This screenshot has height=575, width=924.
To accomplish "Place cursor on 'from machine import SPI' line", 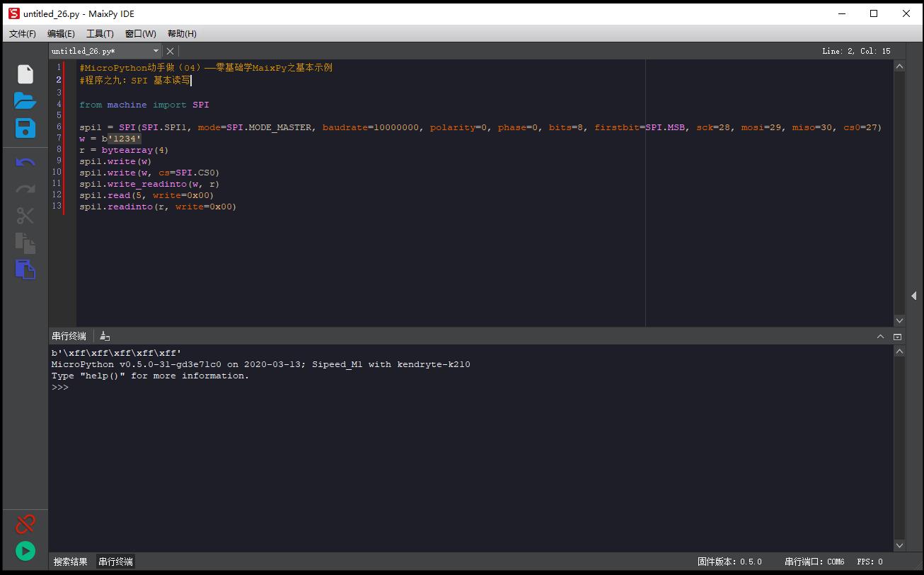I will pyautogui.click(x=144, y=105).
